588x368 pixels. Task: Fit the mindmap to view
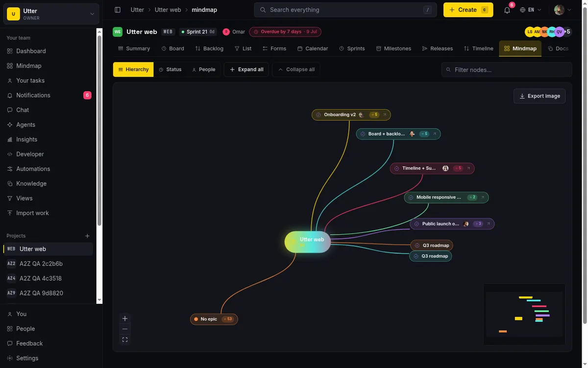(125, 340)
